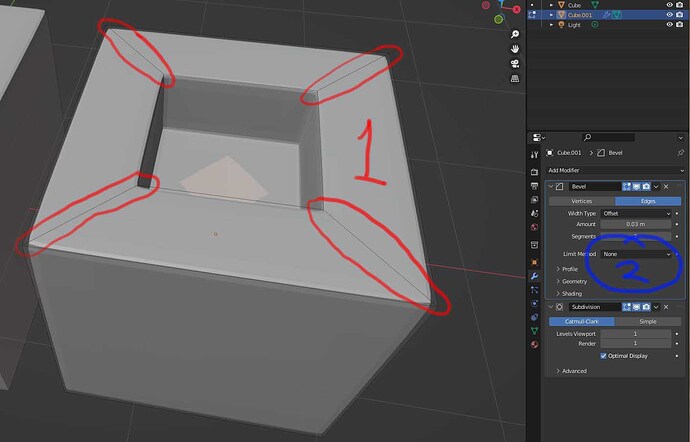This screenshot has width=690, height=442.
Task: Toggle Bevel modifier viewport display
Action: pos(636,187)
